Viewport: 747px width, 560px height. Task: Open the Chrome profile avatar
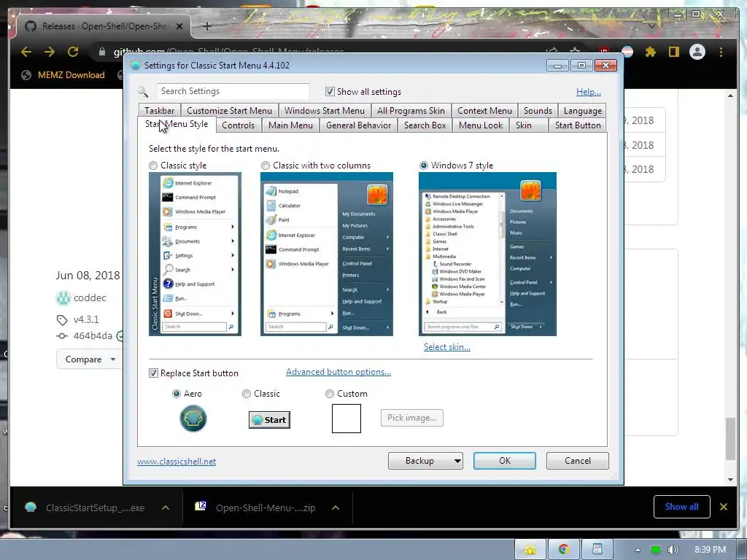[x=697, y=52]
